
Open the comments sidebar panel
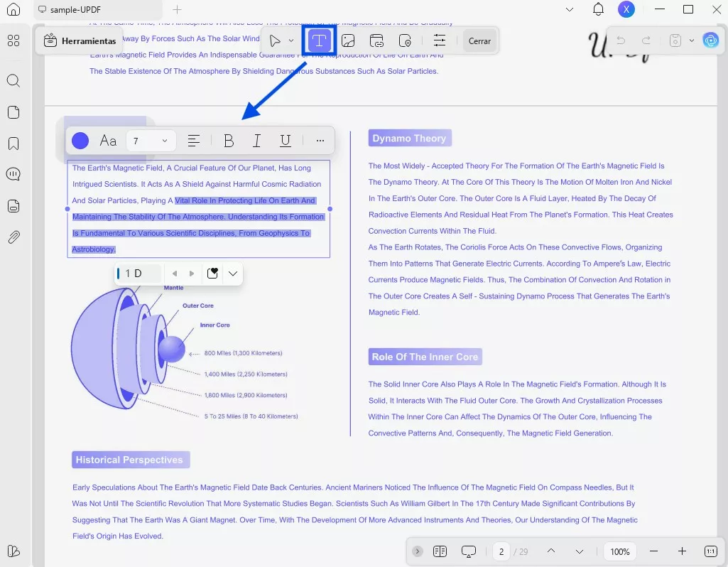13,174
